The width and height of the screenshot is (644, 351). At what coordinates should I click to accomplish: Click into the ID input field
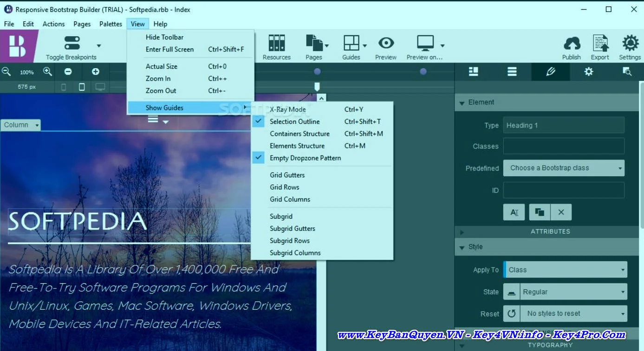tap(564, 190)
